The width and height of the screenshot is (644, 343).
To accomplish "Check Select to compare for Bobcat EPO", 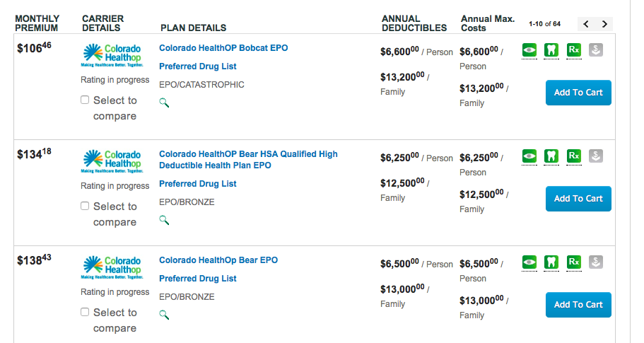I will 85,100.
